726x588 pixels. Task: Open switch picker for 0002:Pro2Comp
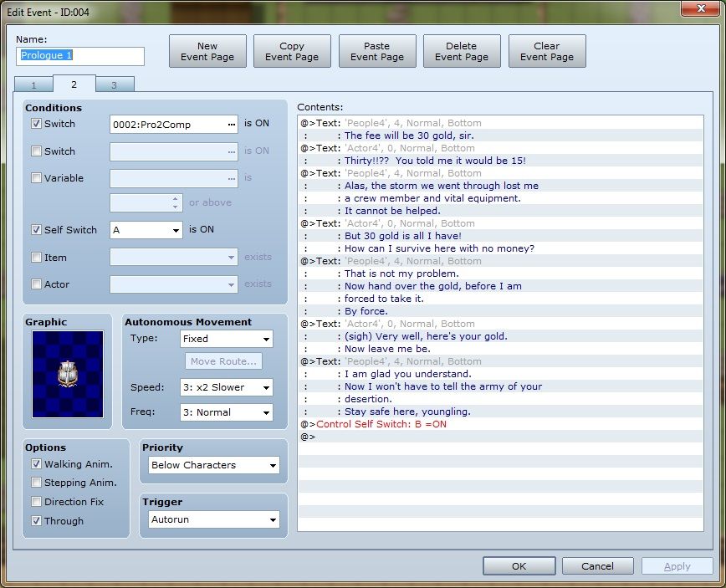pos(232,125)
